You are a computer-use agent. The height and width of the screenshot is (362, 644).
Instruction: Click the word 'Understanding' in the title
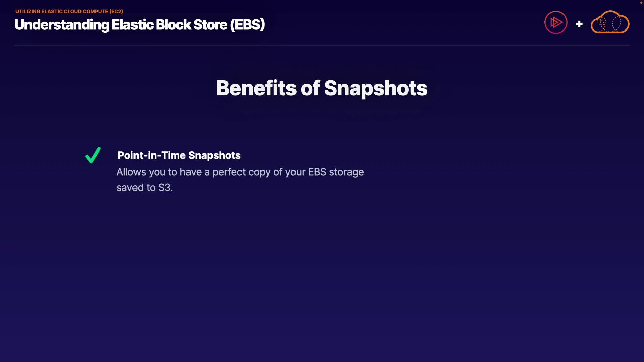62,25
